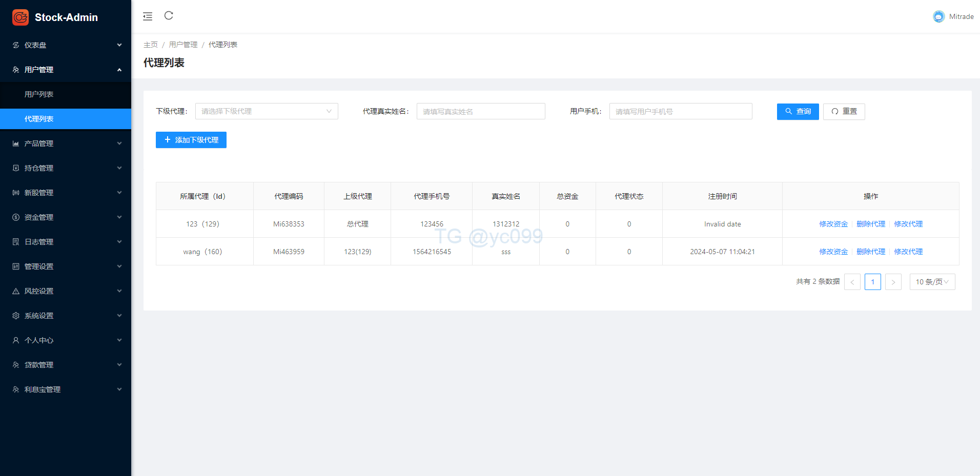
Task: Click 删除代理 for agent wang
Action: (871, 252)
